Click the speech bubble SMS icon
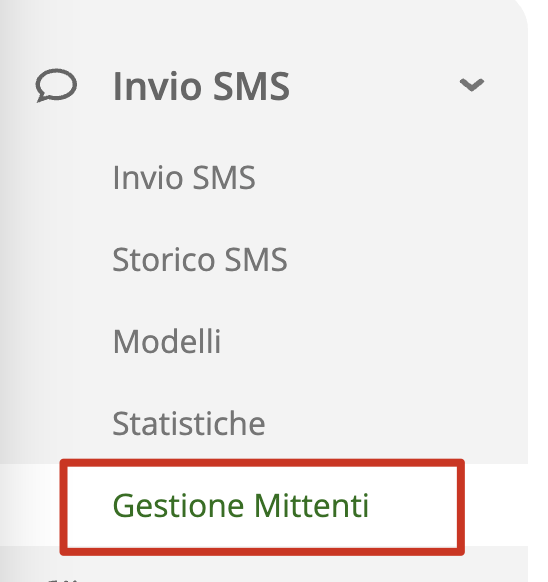The image size is (548, 582). (x=56, y=85)
